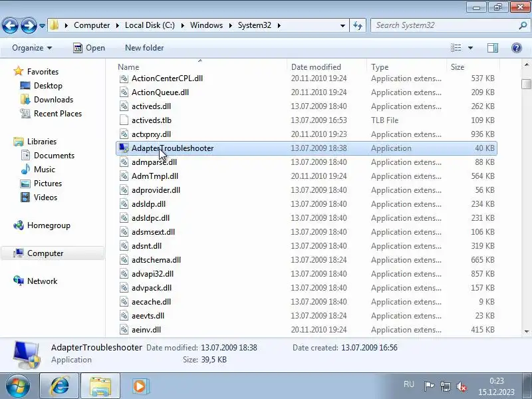The width and height of the screenshot is (532, 399).
Task: Select the activeds.dll file icon
Action: [x=124, y=106]
